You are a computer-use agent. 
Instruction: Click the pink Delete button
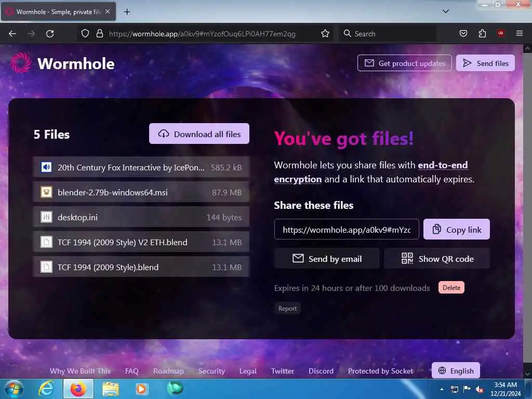click(451, 287)
